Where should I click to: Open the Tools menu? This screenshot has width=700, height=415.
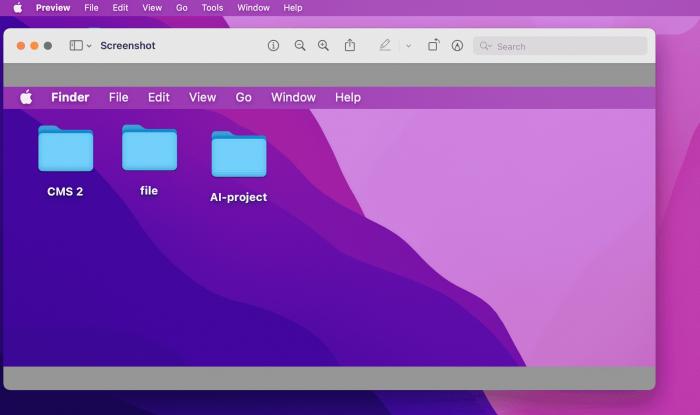[x=212, y=8]
